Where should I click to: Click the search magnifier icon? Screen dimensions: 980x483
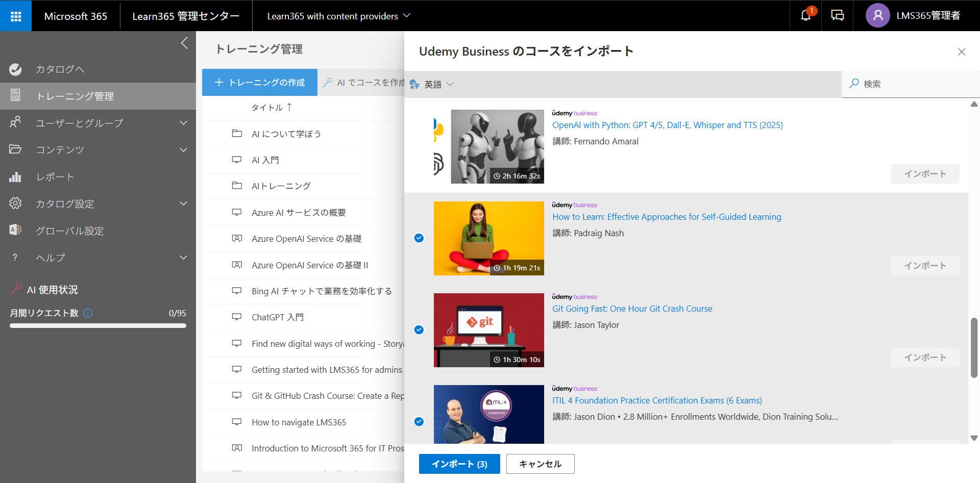click(853, 84)
